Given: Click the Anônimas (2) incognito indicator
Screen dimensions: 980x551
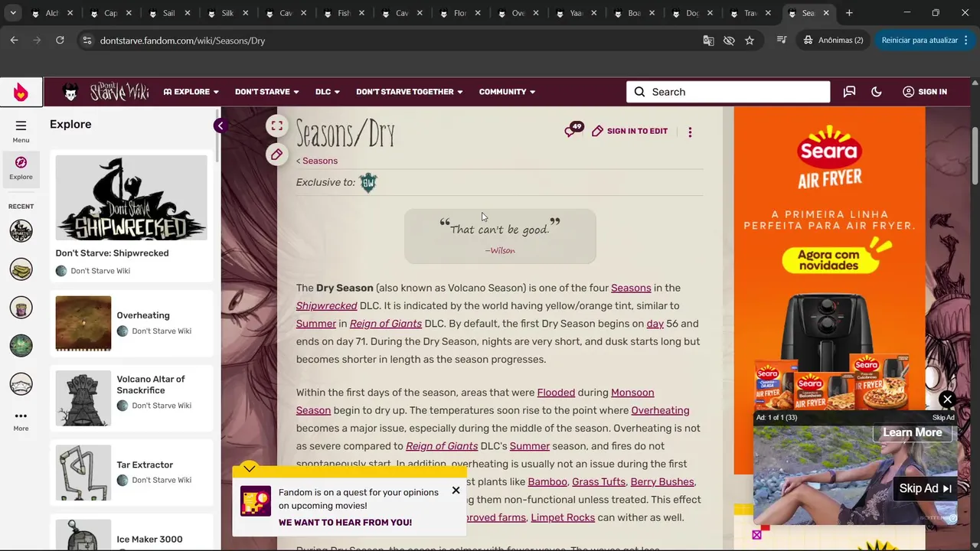Looking at the screenshot, I should click(833, 41).
